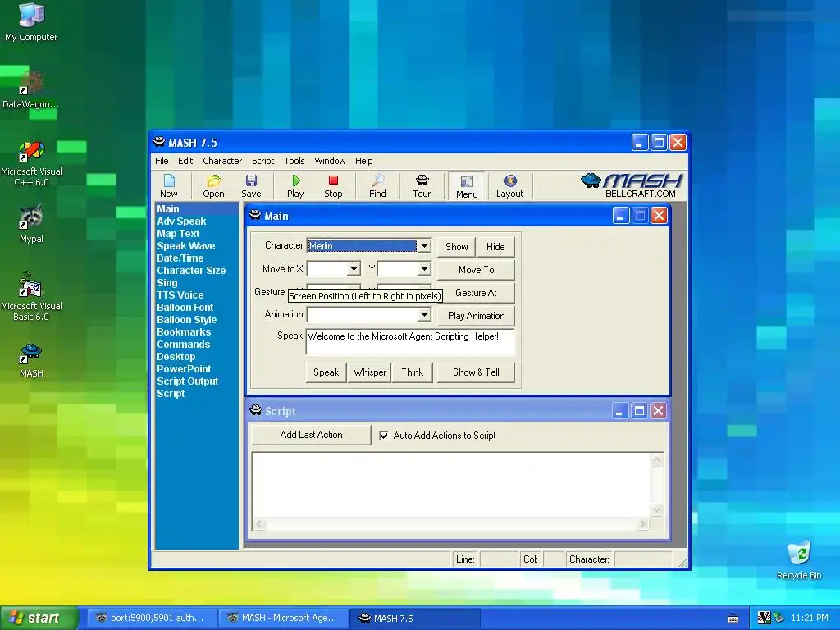Click the Script subwindow title icon
The image size is (840, 630).
click(256, 410)
